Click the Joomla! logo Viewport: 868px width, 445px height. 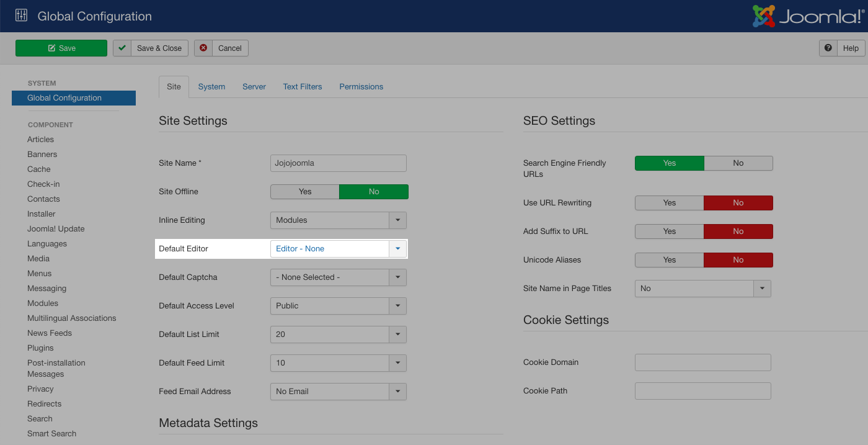pos(808,16)
